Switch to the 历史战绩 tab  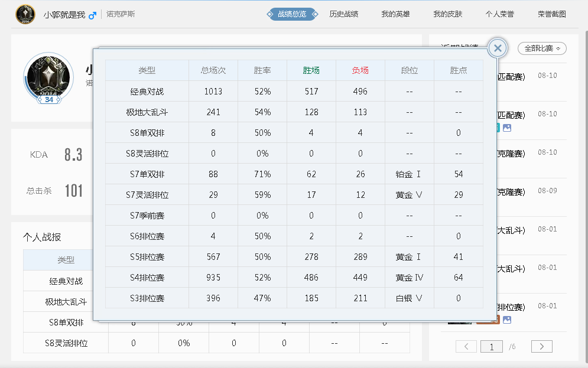coord(343,14)
